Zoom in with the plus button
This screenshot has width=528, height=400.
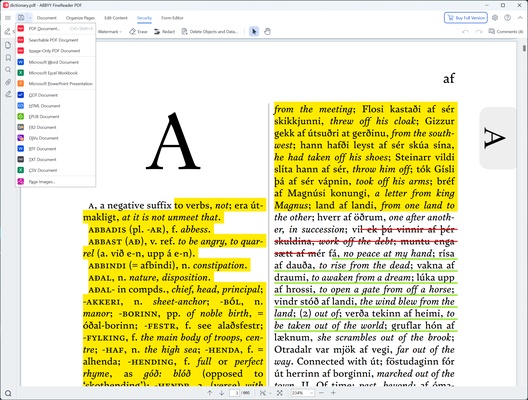tap(333, 393)
